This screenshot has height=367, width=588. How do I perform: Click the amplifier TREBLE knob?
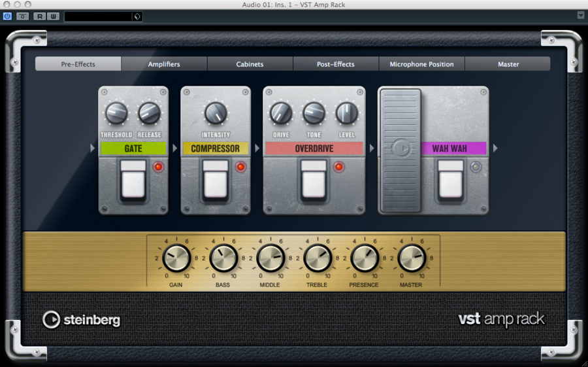pyautogui.click(x=318, y=258)
